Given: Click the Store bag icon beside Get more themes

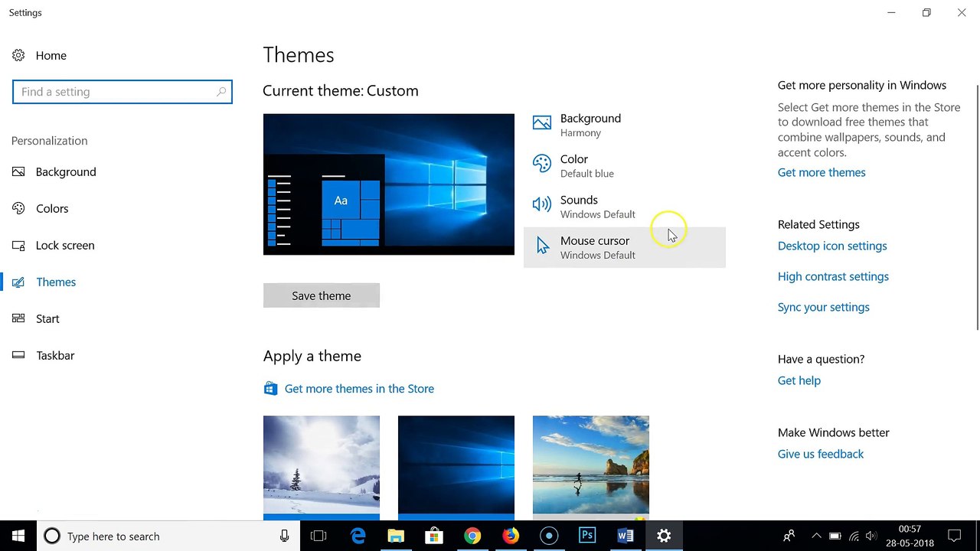Looking at the screenshot, I should (270, 389).
